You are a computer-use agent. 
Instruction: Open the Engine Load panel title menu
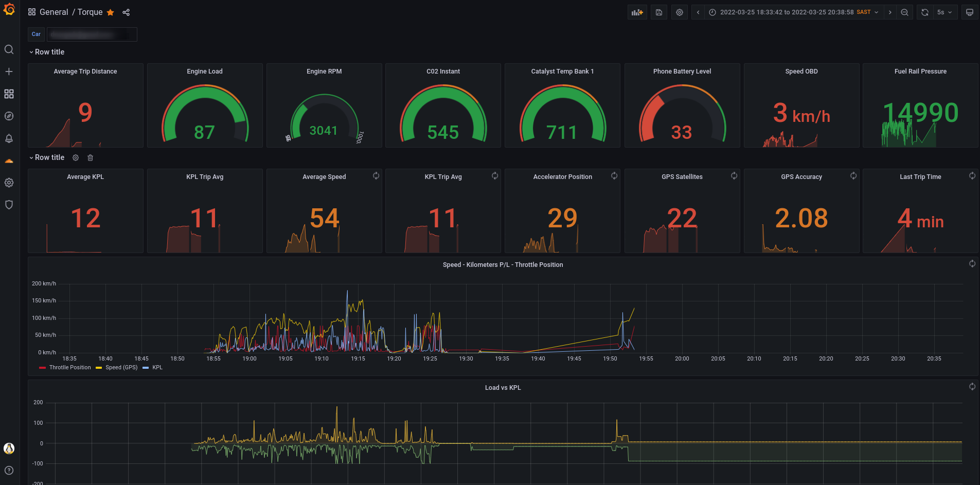(x=204, y=71)
